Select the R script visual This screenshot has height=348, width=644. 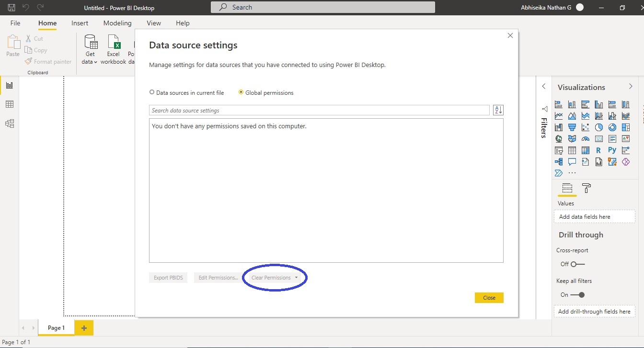point(598,150)
